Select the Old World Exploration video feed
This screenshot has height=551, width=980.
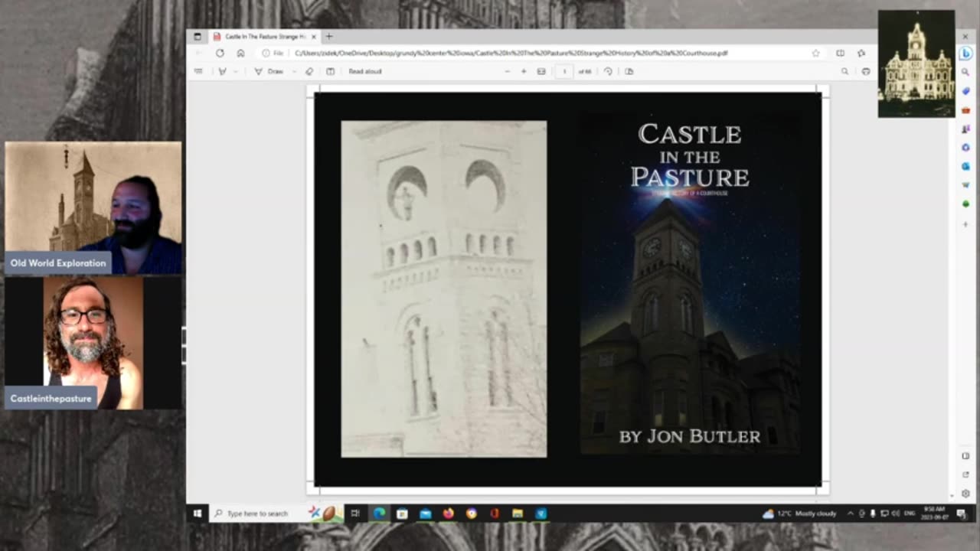(93, 207)
